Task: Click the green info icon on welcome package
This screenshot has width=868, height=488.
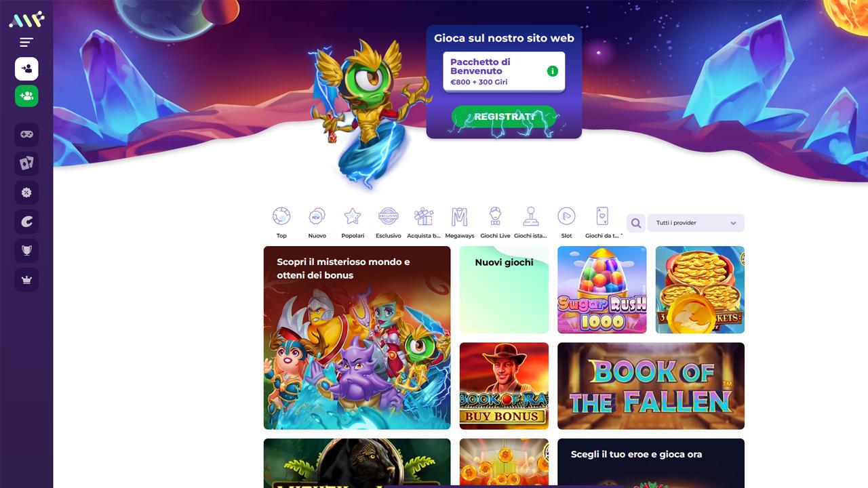Action: [x=553, y=71]
